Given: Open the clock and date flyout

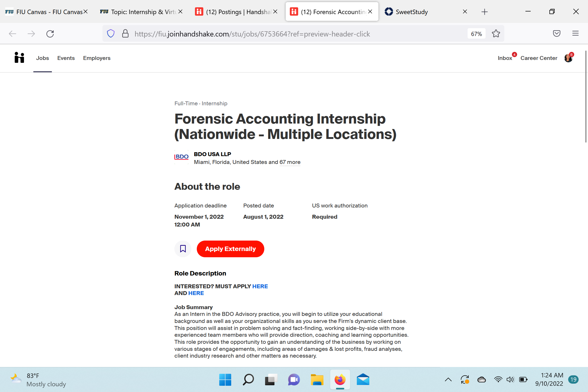Looking at the screenshot, I should click(x=549, y=379).
